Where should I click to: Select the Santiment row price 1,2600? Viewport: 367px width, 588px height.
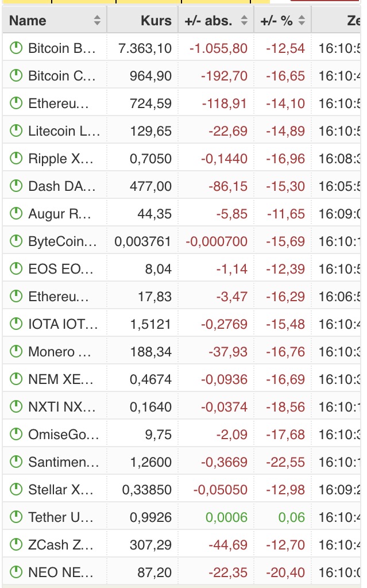click(150, 462)
